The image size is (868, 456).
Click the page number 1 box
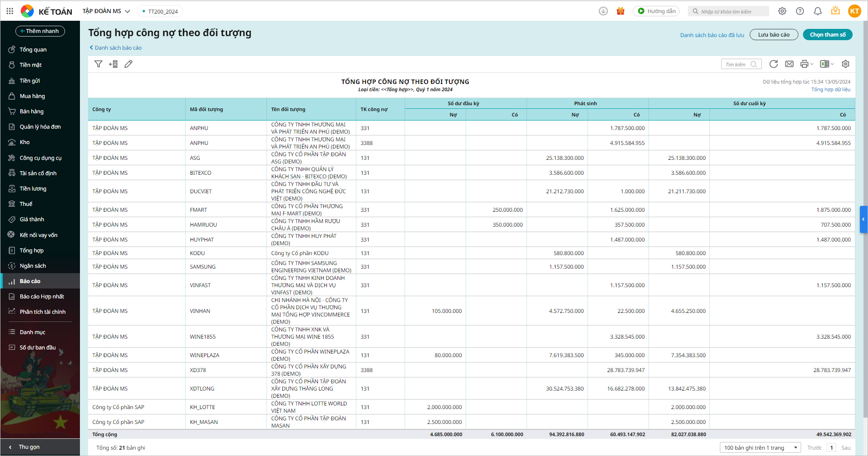pos(831,448)
